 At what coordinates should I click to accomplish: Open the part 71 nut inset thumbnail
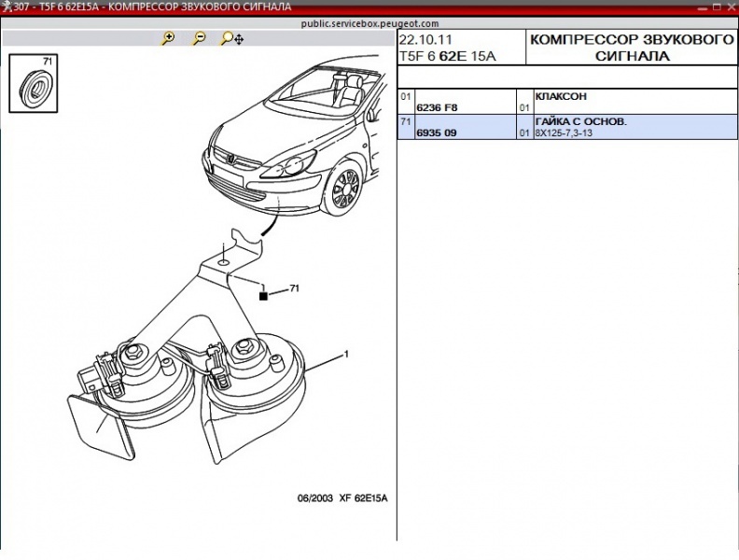(x=35, y=82)
